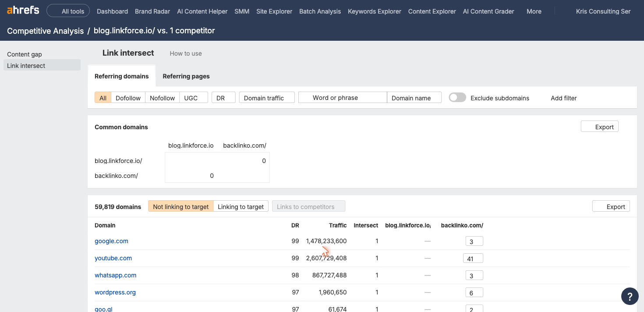Expand youtube.com's 41 backlinko links
Image resolution: width=644 pixels, height=312 pixels.
click(473, 258)
